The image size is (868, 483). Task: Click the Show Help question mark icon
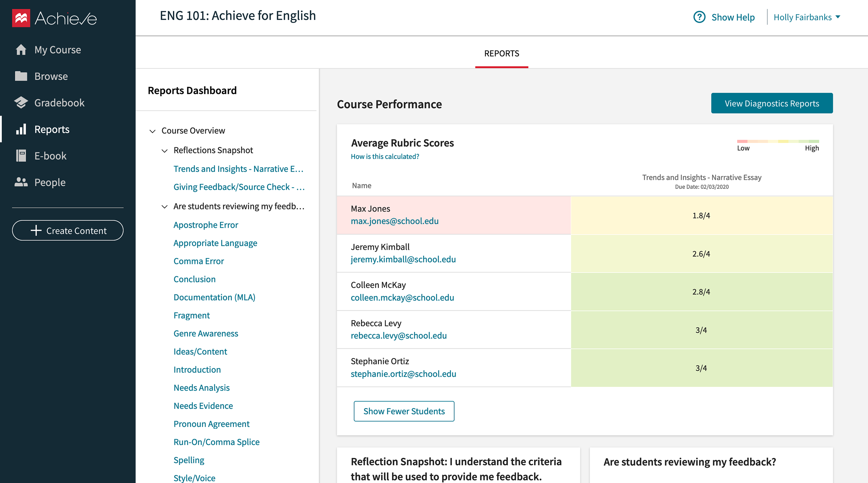699,17
